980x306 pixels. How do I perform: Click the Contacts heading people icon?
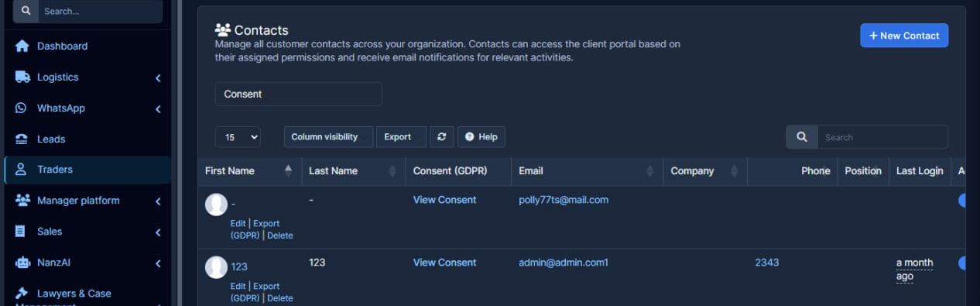pos(223,30)
